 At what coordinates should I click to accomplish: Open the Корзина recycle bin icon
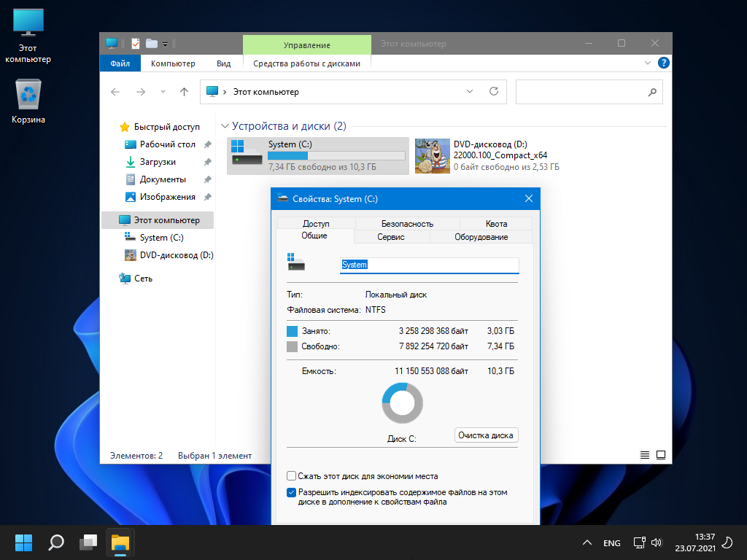[x=28, y=101]
